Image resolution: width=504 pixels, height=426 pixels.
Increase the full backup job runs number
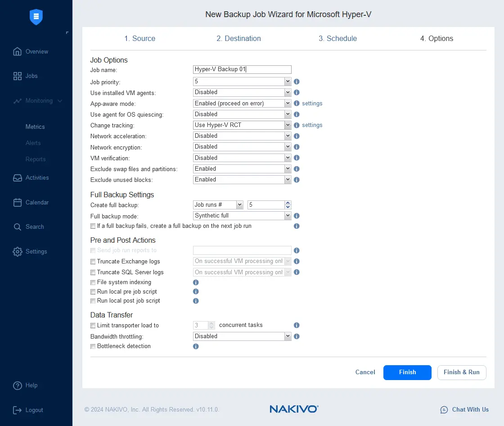coord(288,203)
